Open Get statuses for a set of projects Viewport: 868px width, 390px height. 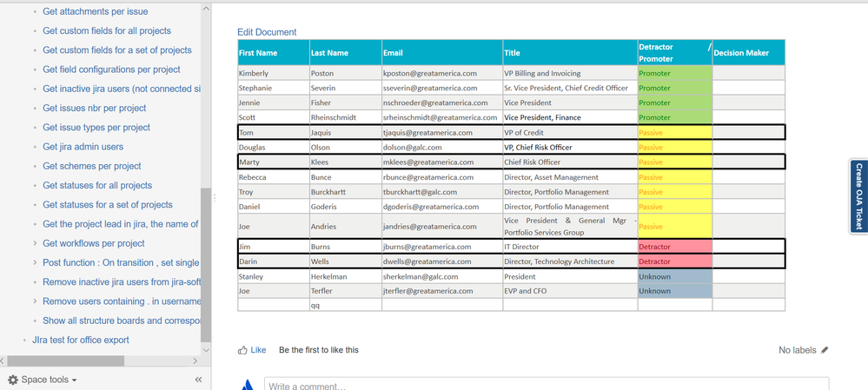[x=108, y=205]
